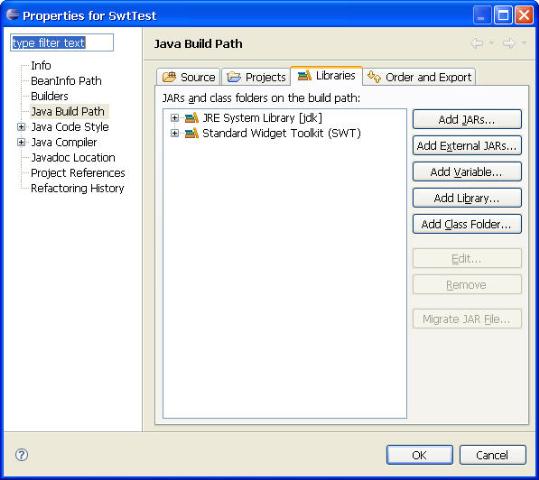Click the Eclipse icon in title bar
This screenshot has height=480, width=539.
pyautogui.click(x=13, y=15)
